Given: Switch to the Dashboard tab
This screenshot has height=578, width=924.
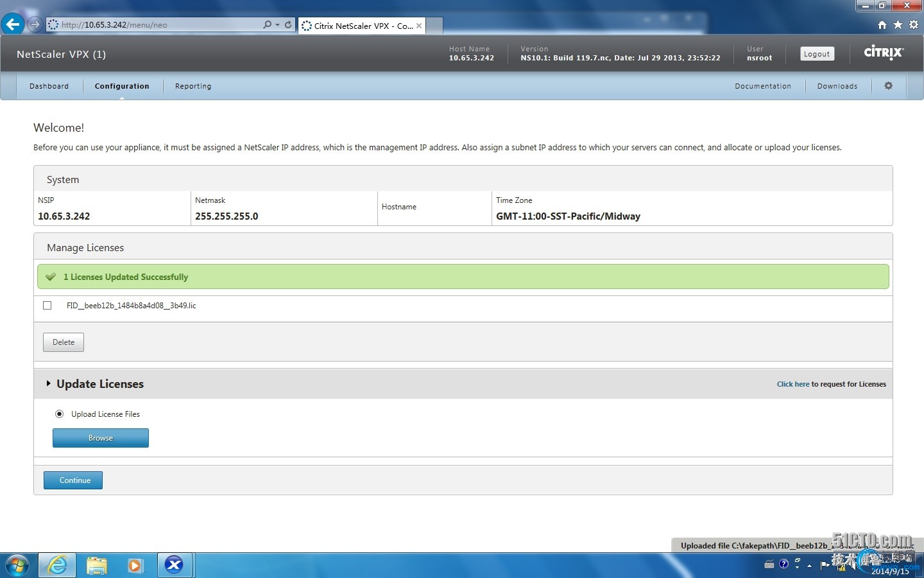Looking at the screenshot, I should [49, 86].
